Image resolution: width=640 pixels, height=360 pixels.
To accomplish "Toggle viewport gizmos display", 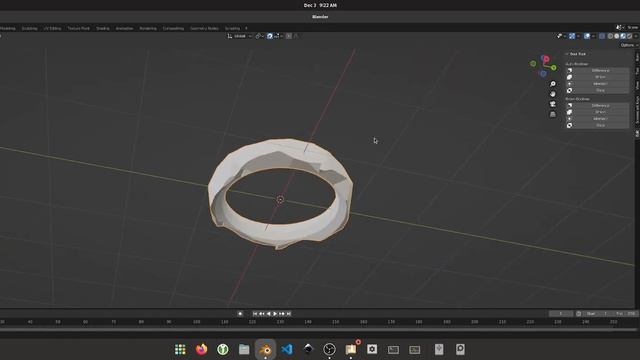I will (572, 36).
